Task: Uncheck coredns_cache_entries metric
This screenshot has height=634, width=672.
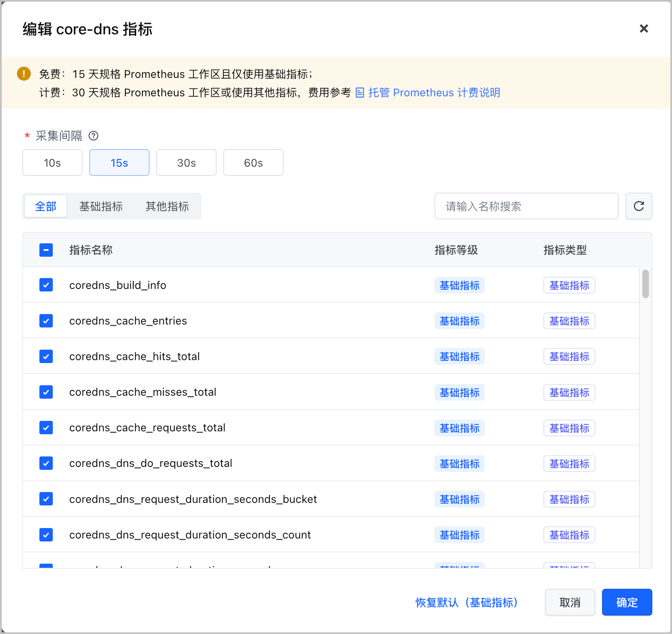Action: pos(46,321)
